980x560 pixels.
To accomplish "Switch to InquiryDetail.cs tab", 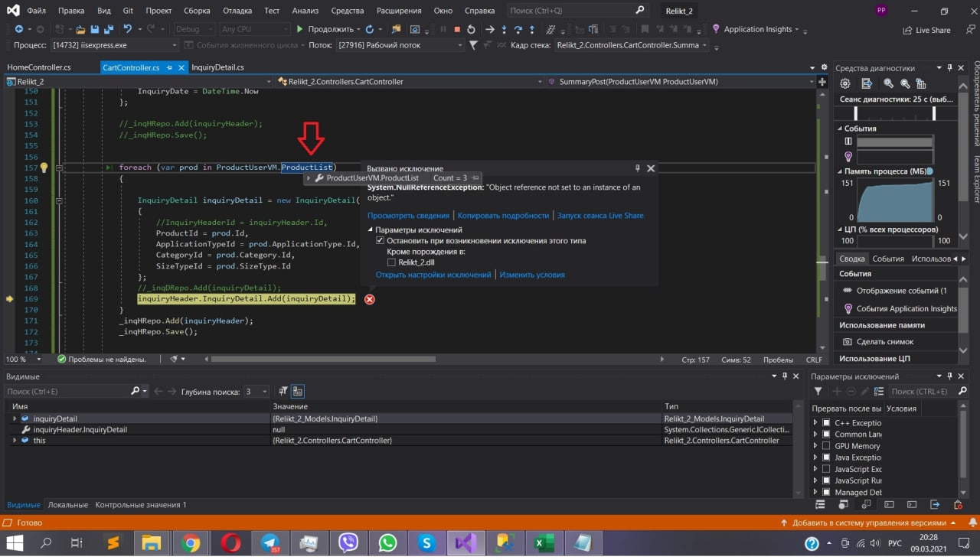I will pyautogui.click(x=217, y=67).
